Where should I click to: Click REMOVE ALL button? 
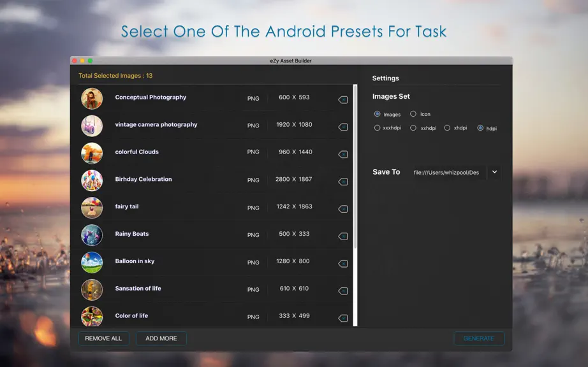point(103,338)
